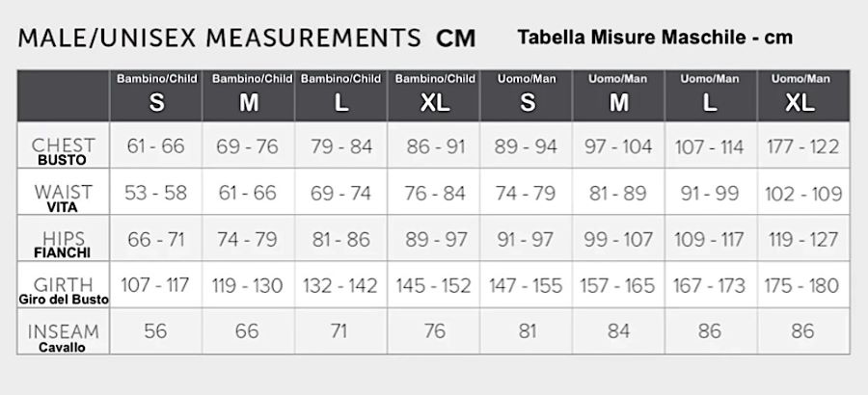The height and width of the screenshot is (395, 868).
Task: Select the WAIST Vita row label
Action: tap(63, 197)
